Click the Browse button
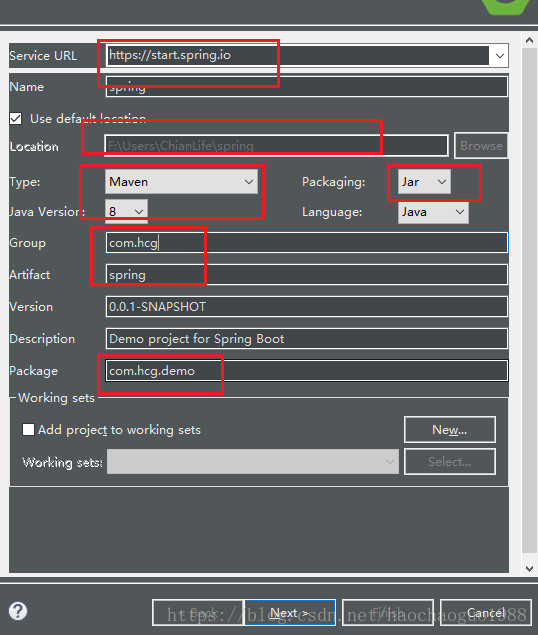538x635 pixels. coord(481,145)
